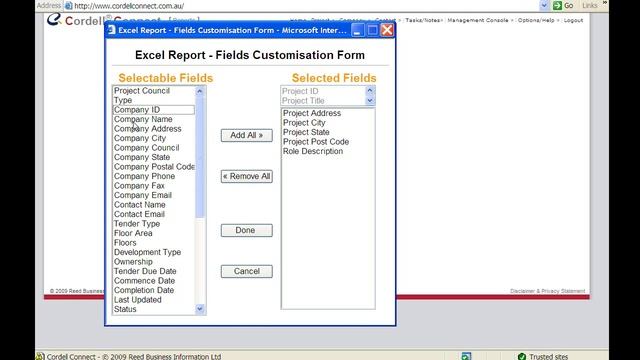Select Last Updated field
The height and width of the screenshot is (360, 640).
(154, 300)
